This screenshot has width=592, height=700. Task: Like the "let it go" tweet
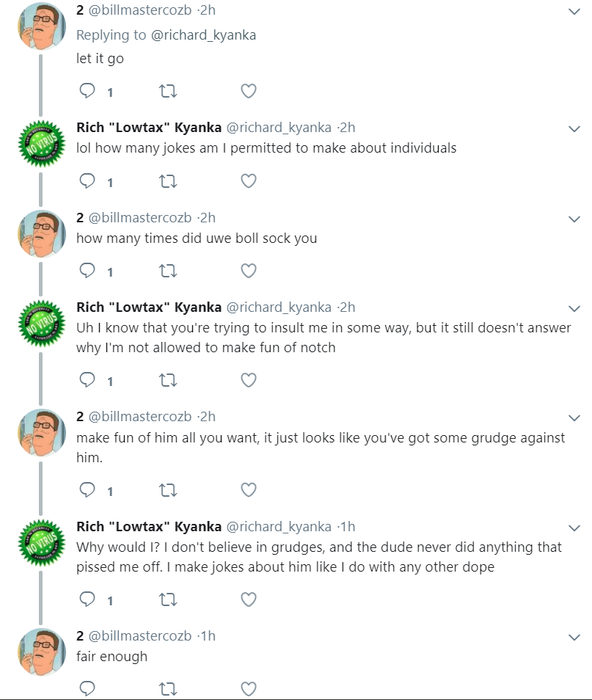click(249, 91)
